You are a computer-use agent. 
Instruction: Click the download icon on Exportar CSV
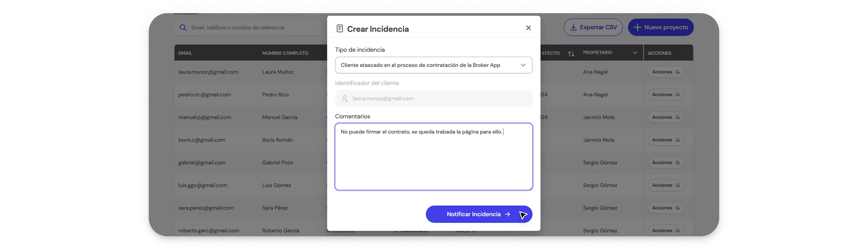[x=573, y=27]
